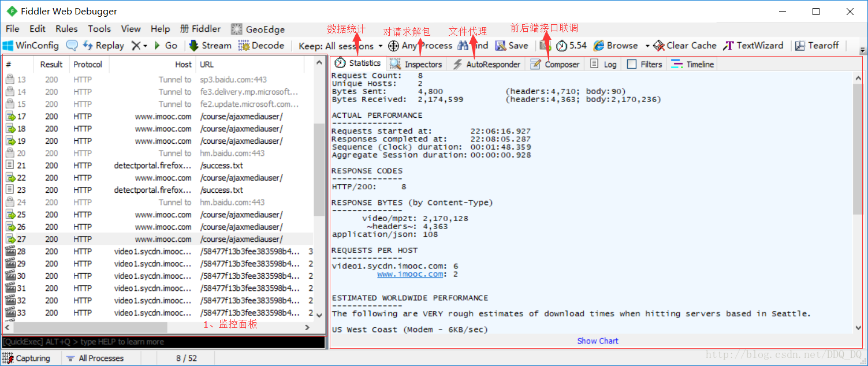Click the comment speech bubble icon
Screen dimensions: 868x366
72,46
